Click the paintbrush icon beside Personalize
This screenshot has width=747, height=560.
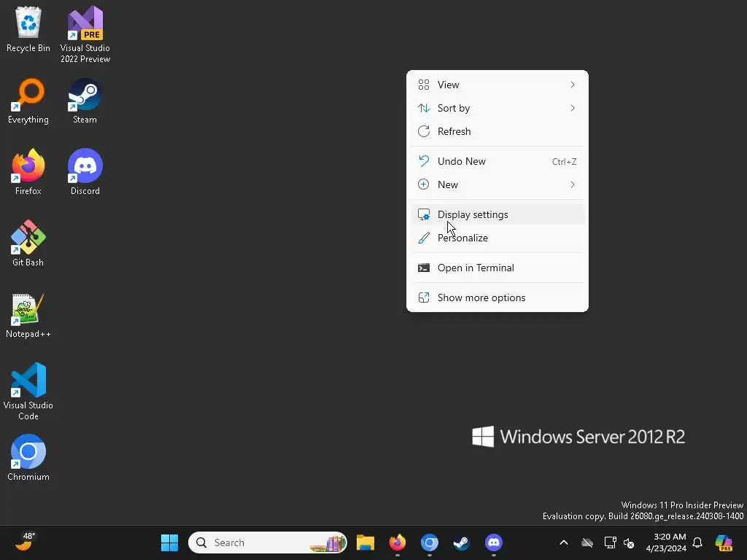(424, 238)
